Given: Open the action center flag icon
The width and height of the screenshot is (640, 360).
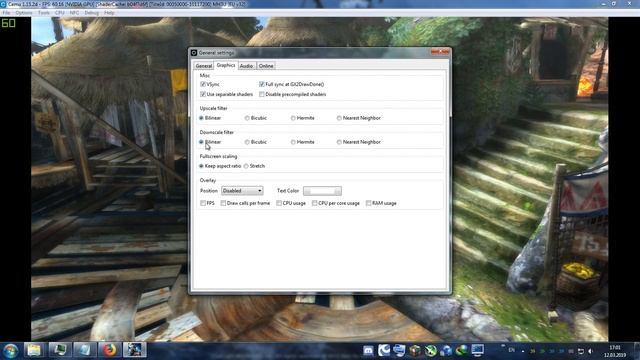Looking at the screenshot, I should [x=580, y=351].
